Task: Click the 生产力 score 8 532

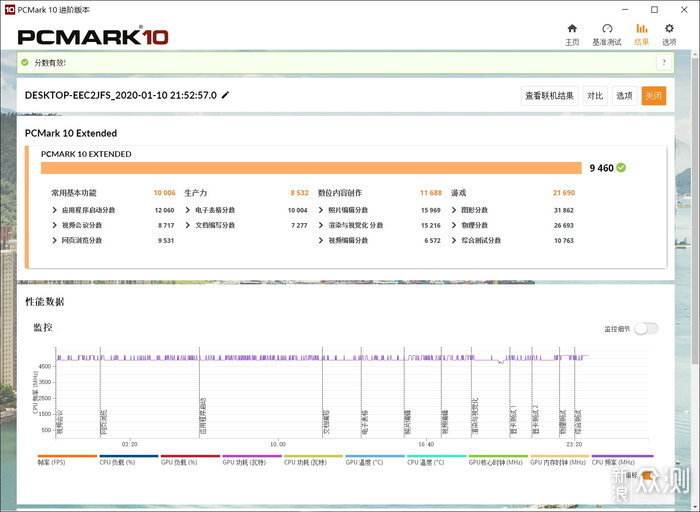Action: coord(300,193)
